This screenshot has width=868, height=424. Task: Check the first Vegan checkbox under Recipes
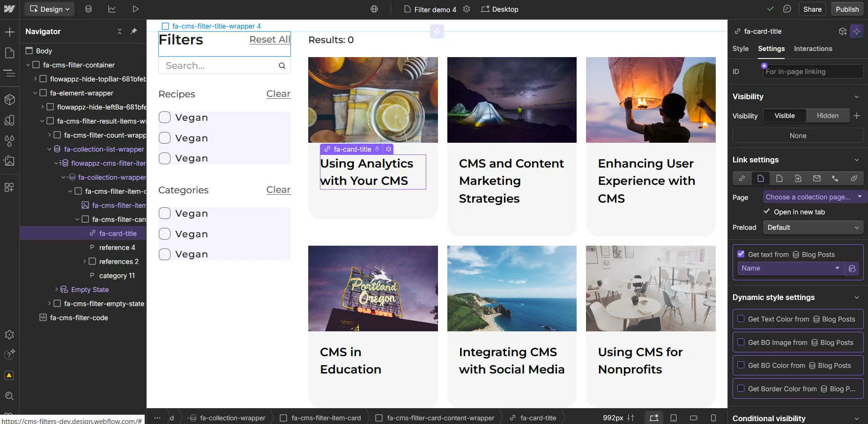164,117
